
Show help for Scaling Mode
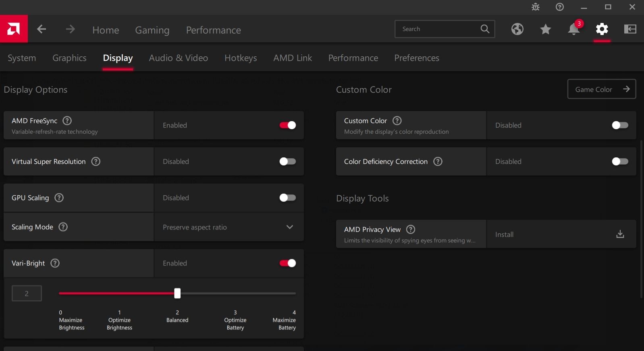[63, 227]
